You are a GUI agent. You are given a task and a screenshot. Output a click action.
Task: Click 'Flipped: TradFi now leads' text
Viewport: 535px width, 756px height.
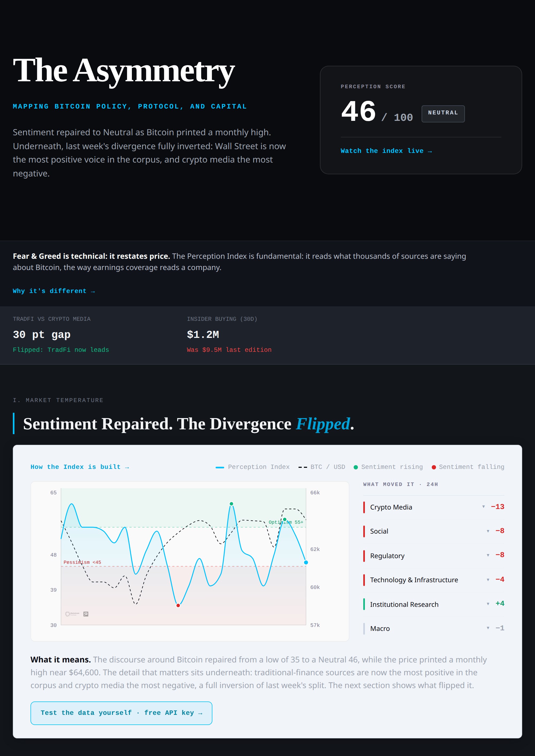point(61,350)
